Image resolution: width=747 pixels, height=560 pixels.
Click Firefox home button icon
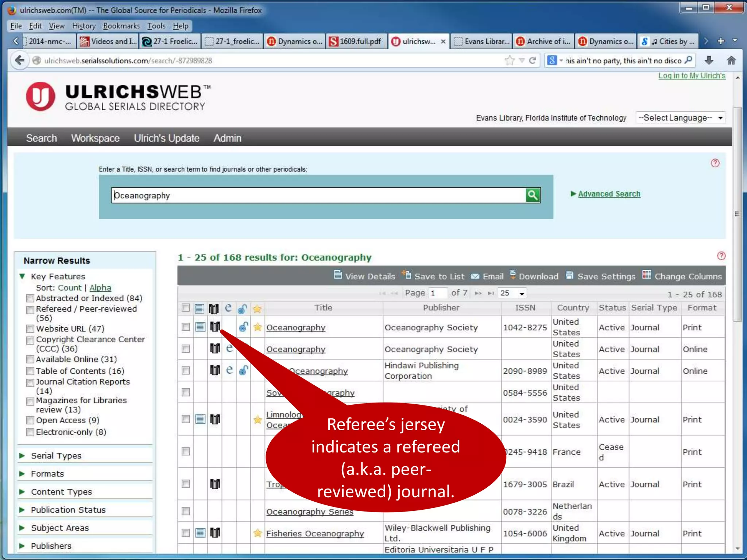pyautogui.click(x=731, y=61)
